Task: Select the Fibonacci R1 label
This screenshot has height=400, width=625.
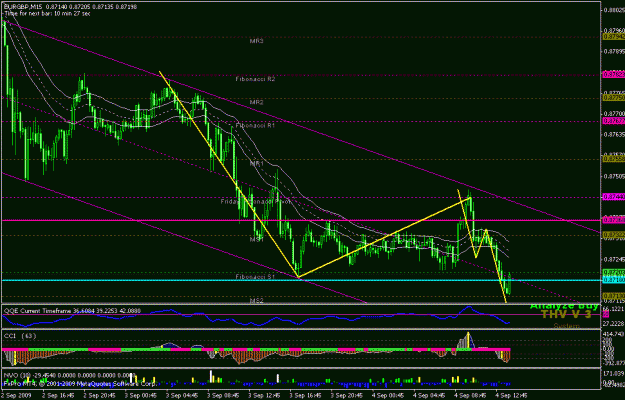Action: pyautogui.click(x=255, y=125)
